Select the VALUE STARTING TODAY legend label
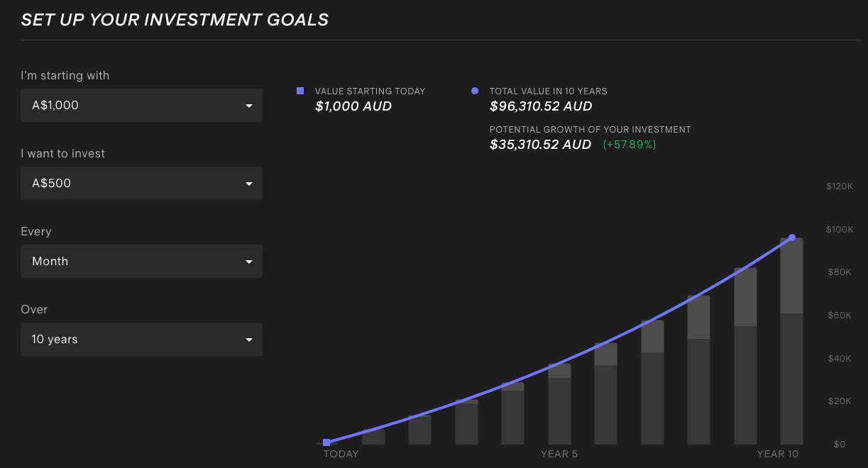868x468 pixels. pos(370,91)
